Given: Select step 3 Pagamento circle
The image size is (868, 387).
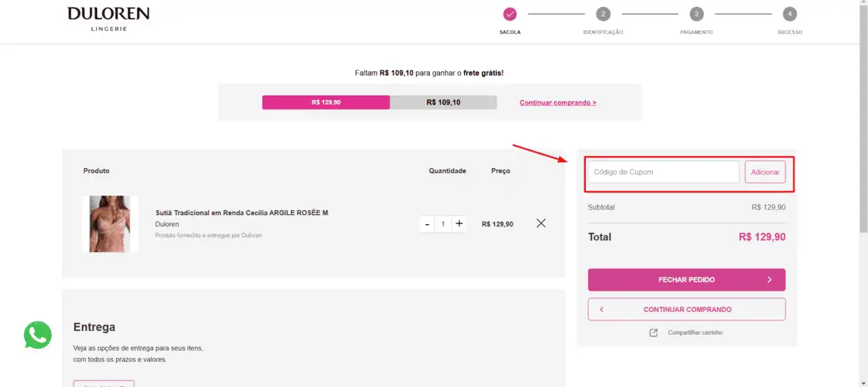Looking at the screenshot, I should 697,14.
